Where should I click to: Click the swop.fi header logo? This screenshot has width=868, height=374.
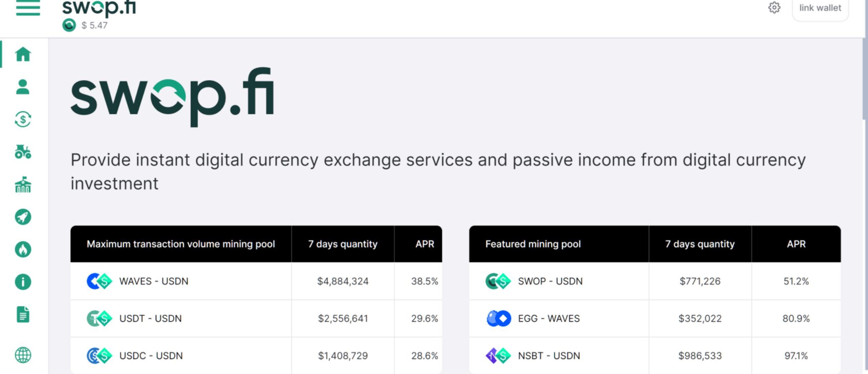pos(99,7)
